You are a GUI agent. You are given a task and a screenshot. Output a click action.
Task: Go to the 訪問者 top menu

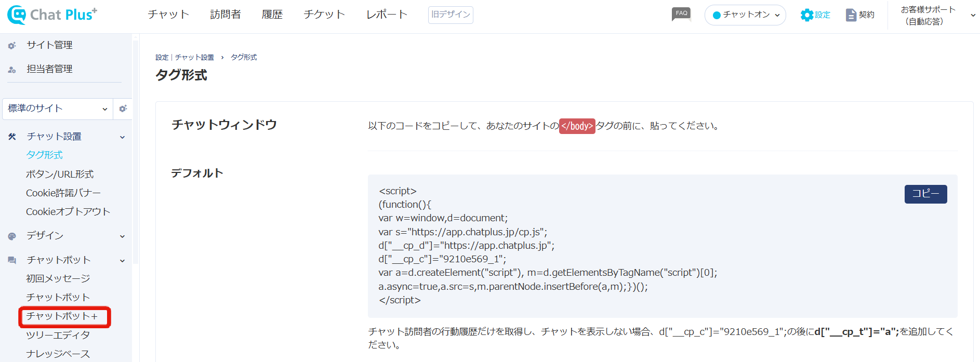(226, 15)
